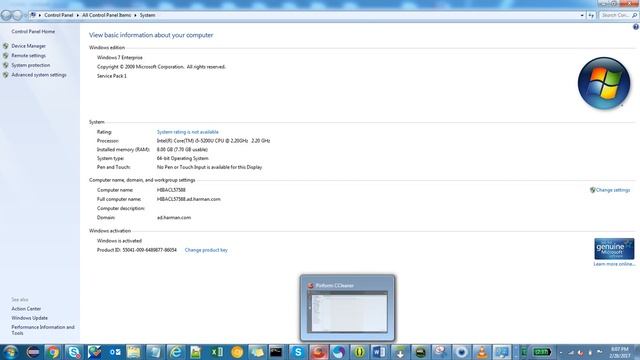Viewport: 640px width, 360px height.
Task: Open Performance Information and Tools
Action: pyautogui.click(x=43, y=330)
